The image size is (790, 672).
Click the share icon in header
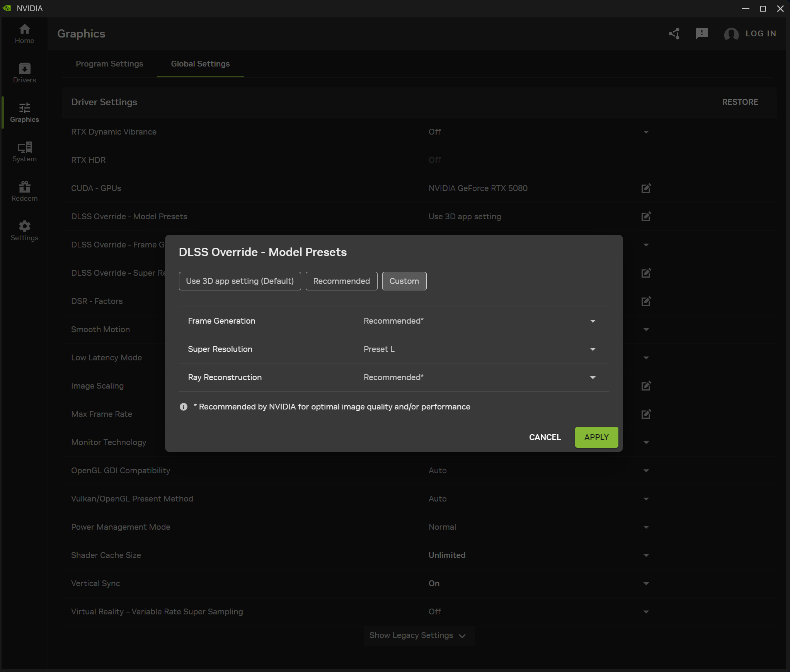pyautogui.click(x=674, y=34)
